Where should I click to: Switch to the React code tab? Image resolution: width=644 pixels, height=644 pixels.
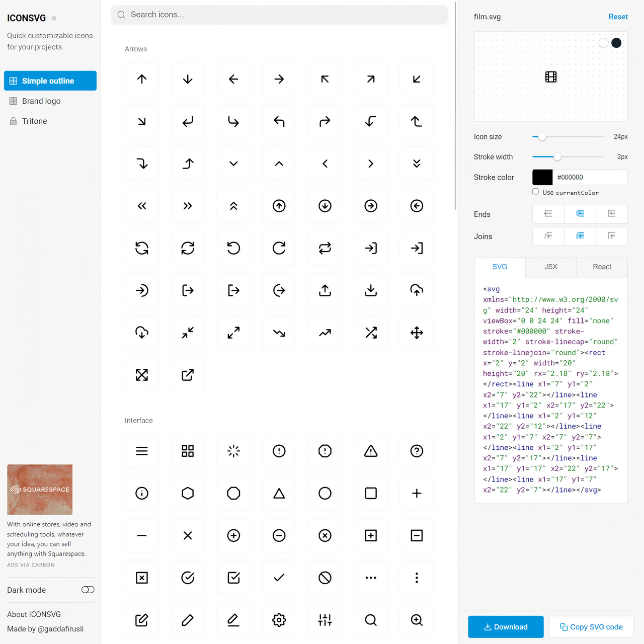tap(602, 267)
